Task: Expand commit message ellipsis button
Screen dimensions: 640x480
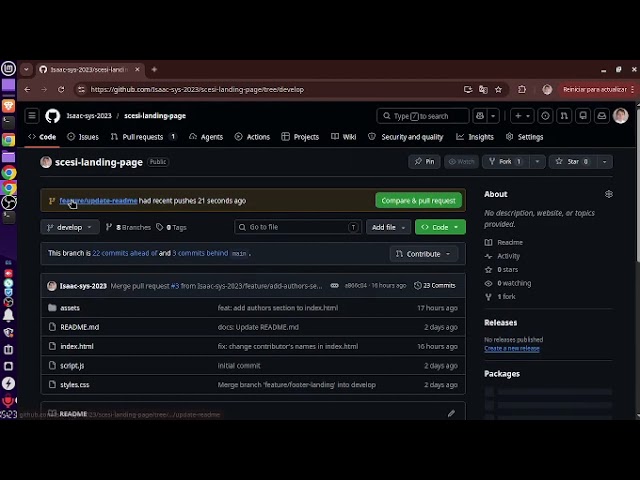Action: pos(334,286)
